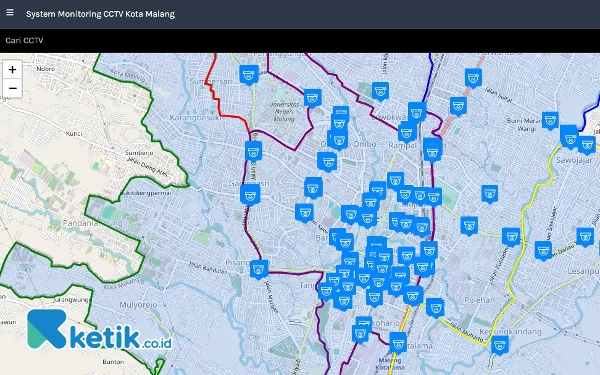
Task: Select CCTV marker on Jalan Danau at right edge
Action: (x=585, y=237)
